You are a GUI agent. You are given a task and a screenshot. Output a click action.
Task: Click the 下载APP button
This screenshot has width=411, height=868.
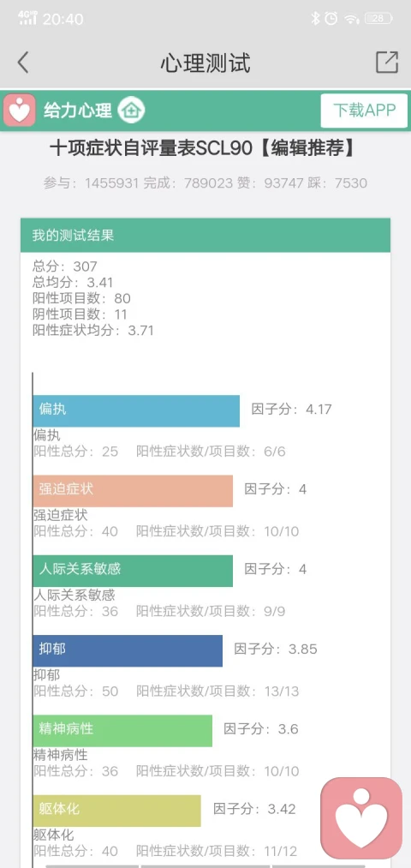[x=364, y=111]
